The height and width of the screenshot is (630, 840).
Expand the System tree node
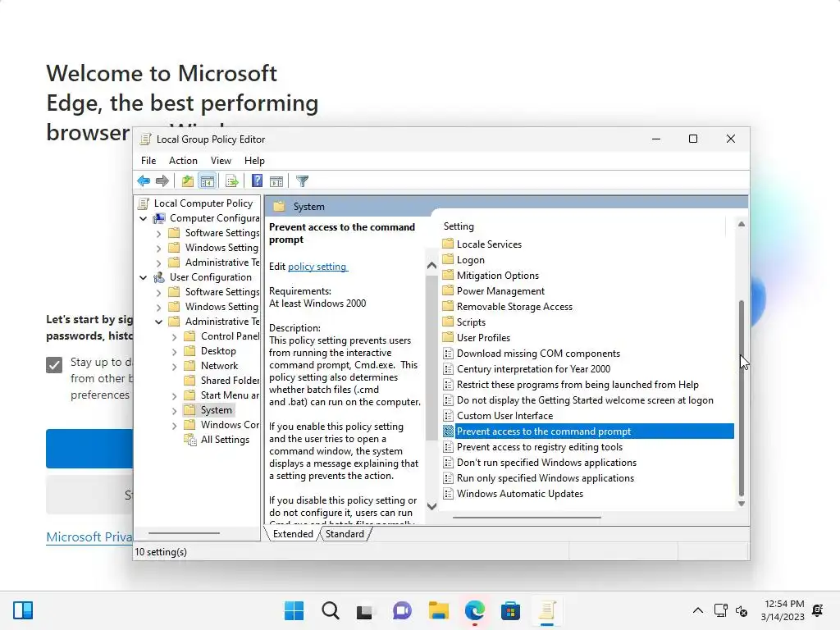coord(174,411)
